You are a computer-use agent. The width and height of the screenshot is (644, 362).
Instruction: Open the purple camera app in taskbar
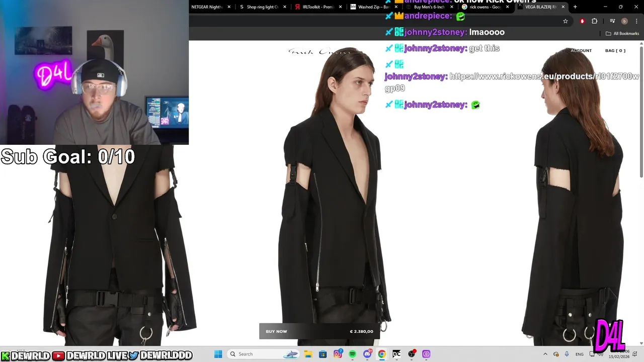tap(426, 354)
